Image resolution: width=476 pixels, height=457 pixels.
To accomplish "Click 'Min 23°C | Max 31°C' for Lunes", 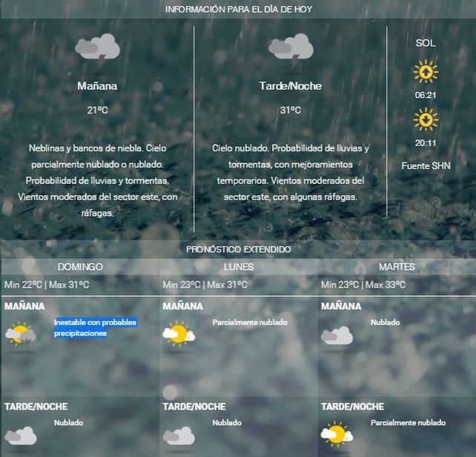I will click(205, 285).
